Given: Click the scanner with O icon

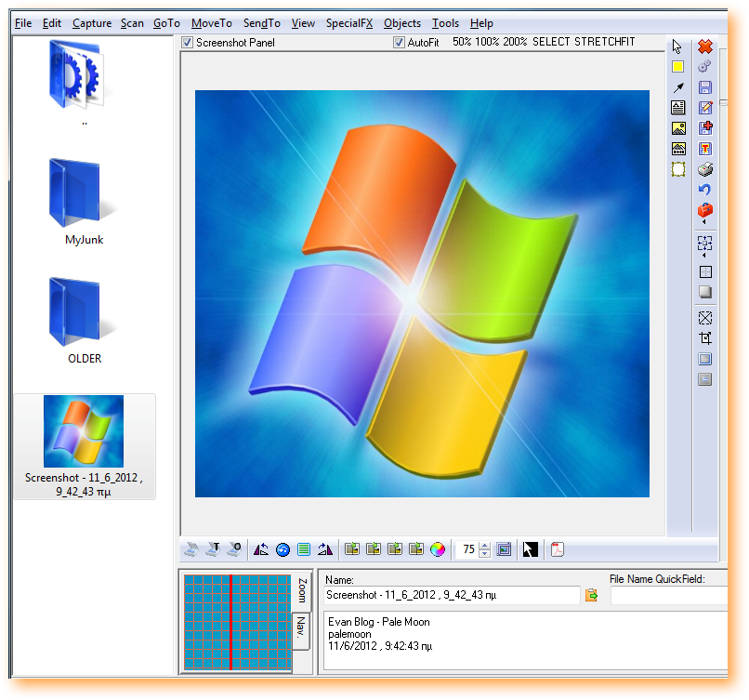Looking at the screenshot, I should (234, 549).
